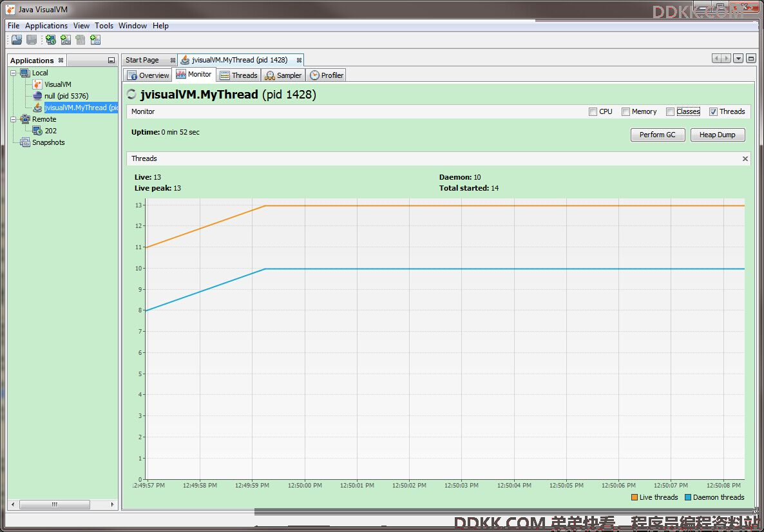Click the Snapshots node icon

coord(25,142)
